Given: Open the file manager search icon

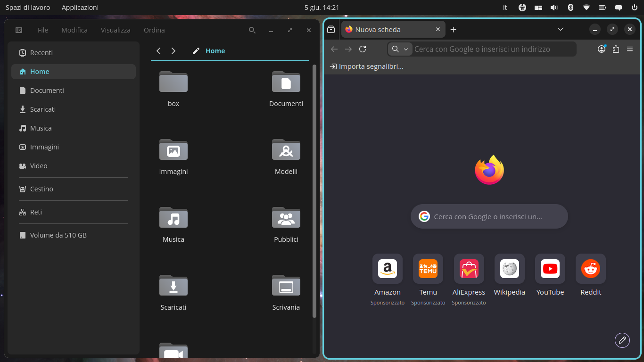Looking at the screenshot, I should click(252, 30).
